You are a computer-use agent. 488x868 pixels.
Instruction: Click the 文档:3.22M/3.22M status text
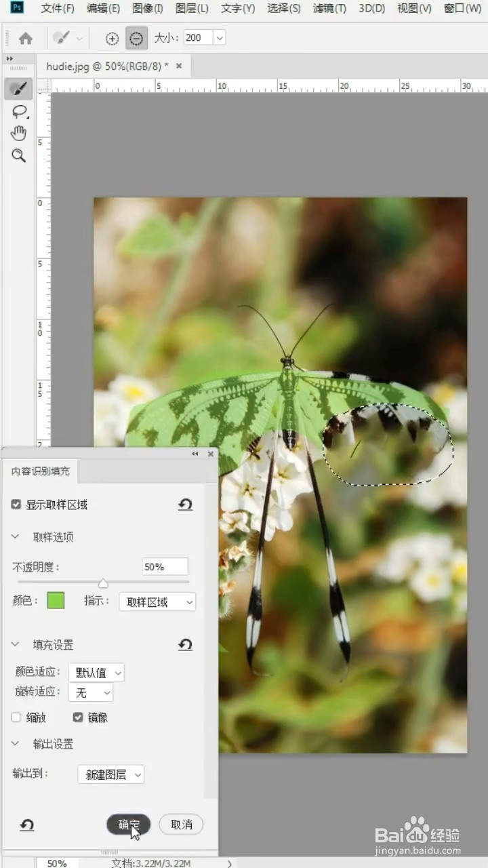tap(150, 863)
